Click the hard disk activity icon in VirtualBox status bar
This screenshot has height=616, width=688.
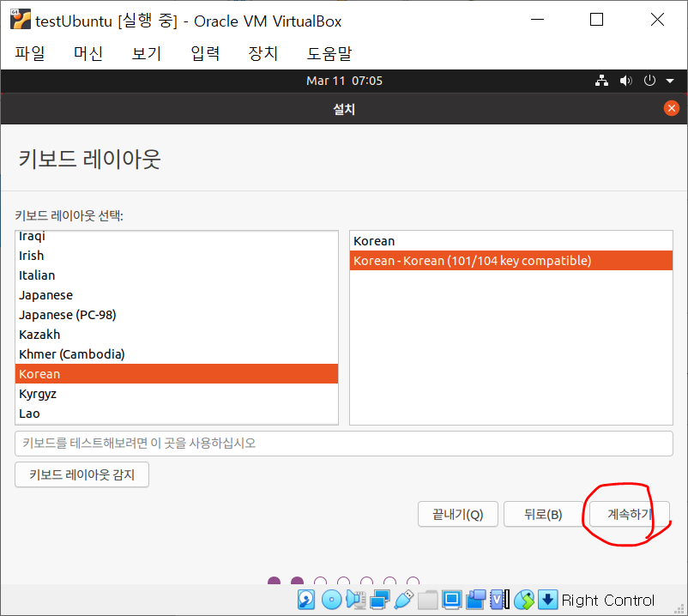(306, 600)
